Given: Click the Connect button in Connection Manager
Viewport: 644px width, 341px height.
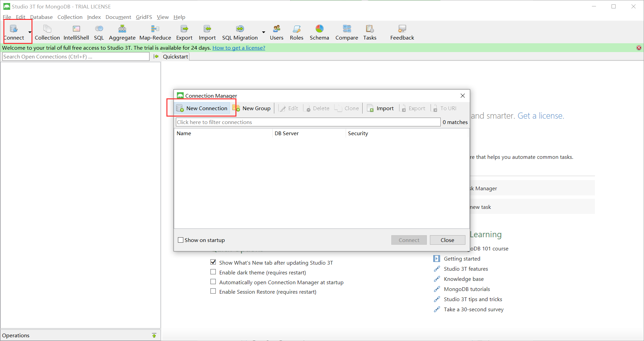Looking at the screenshot, I should [x=409, y=240].
